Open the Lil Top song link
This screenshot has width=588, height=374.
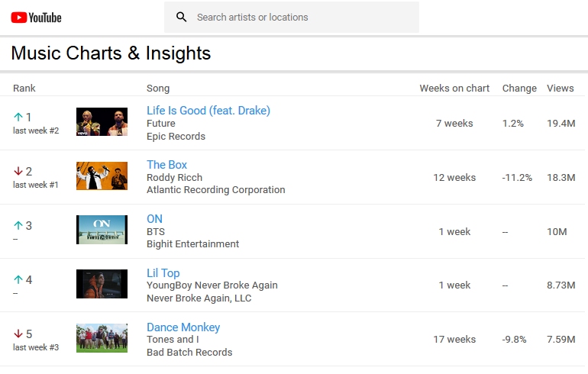click(163, 272)
